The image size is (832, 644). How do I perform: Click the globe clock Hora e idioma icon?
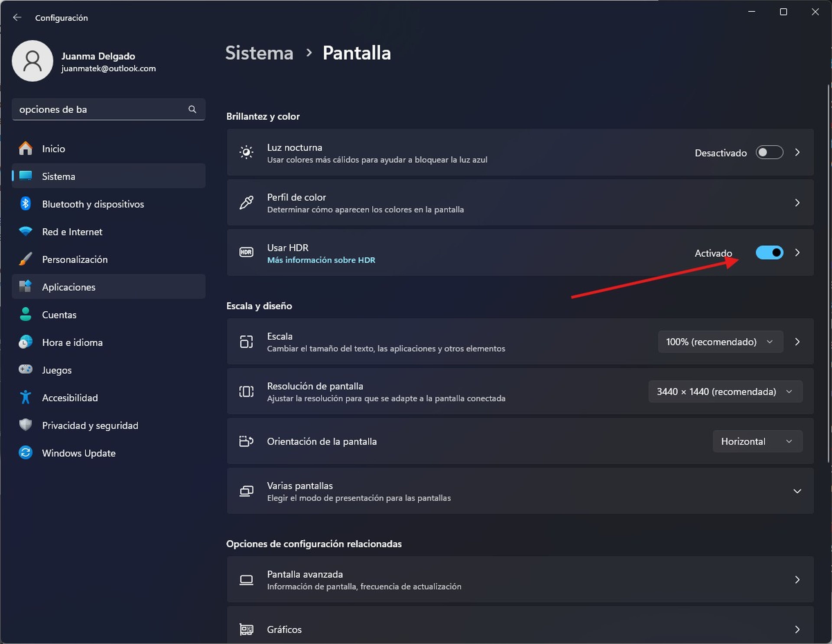coord(26,342)
